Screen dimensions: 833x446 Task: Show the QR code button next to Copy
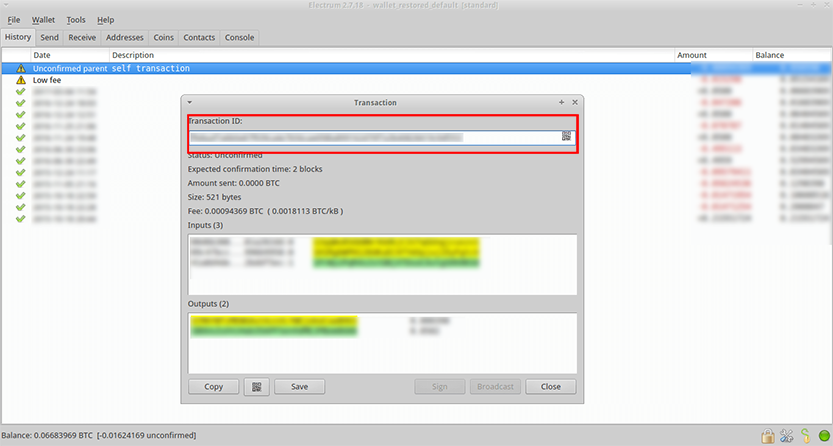(257, 387)
